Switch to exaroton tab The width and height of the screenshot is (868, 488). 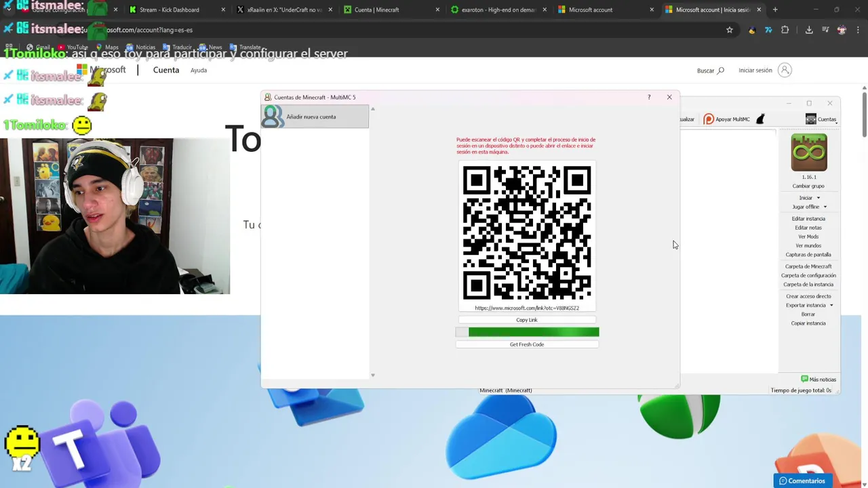(498, 9)
